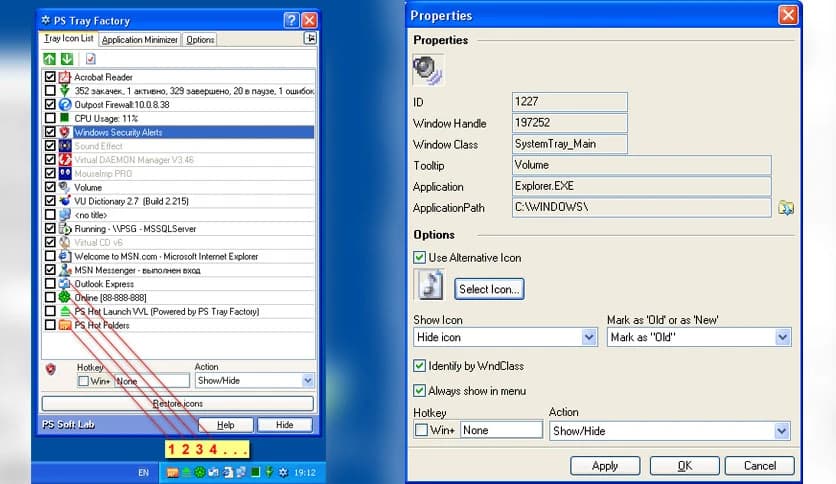This screenshot has width=836, height=484.
Task: Click the Restore icons button
Action: [x=178, y=404]
